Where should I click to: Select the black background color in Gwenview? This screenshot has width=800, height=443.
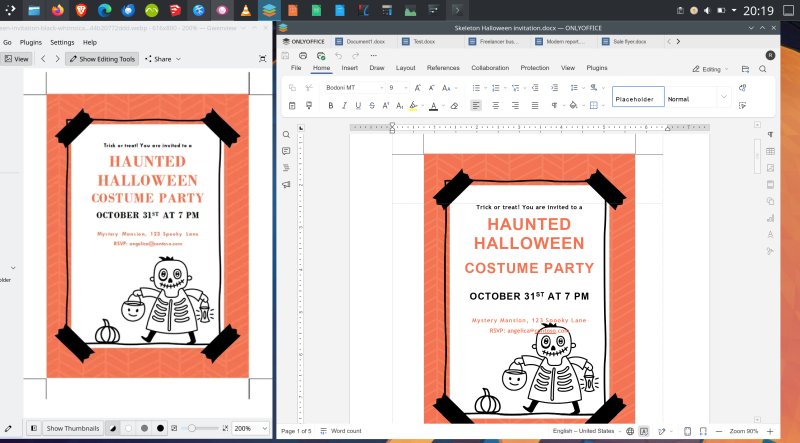click(x=160, y=428)
